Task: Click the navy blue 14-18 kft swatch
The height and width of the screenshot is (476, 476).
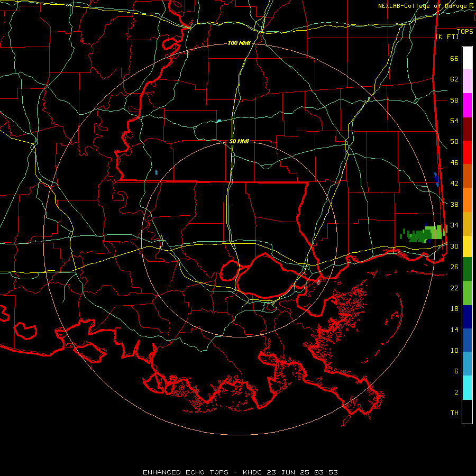Action: [x=467, y=317]
